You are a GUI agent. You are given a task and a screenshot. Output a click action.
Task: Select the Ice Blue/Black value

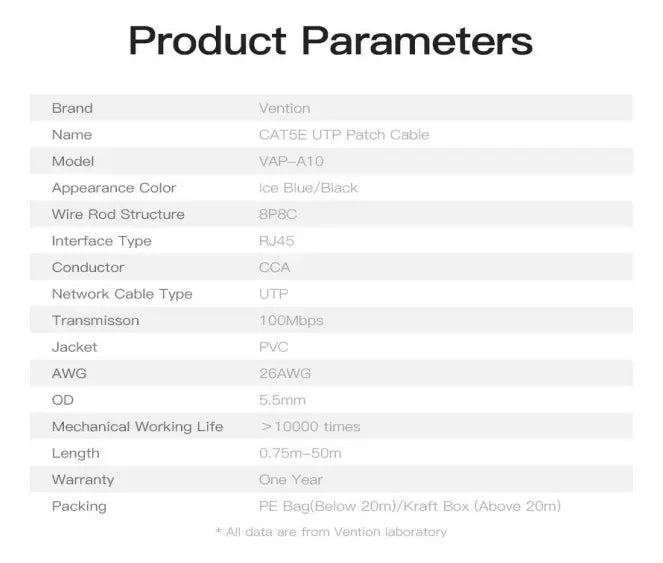pos(308,188)
